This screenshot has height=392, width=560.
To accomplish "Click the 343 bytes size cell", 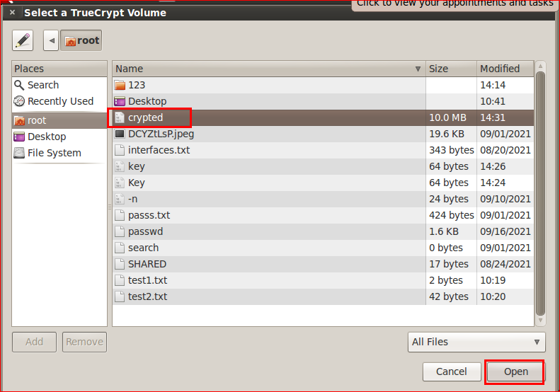I will pos(452,150).
